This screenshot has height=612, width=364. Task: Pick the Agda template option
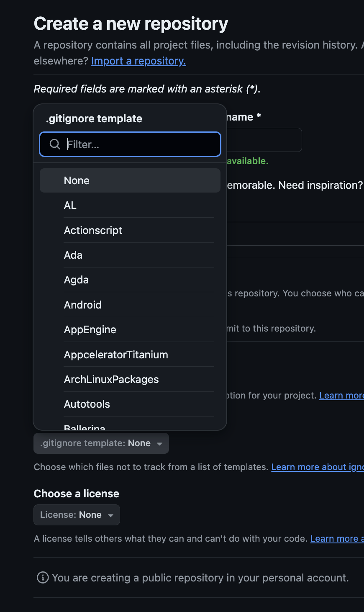[130, 280]
